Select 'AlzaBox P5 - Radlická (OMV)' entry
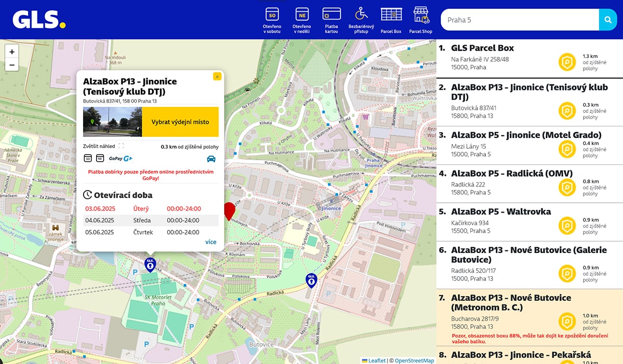This screenshot has height=364, width=623. [x=530, y=184]
